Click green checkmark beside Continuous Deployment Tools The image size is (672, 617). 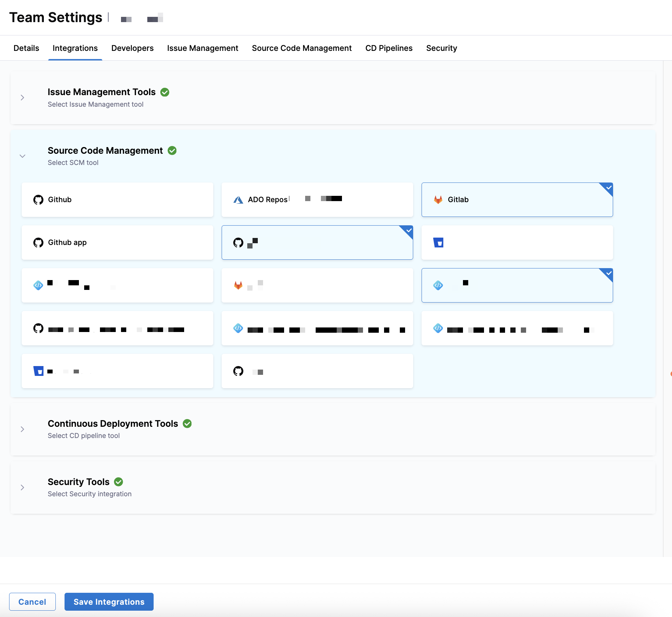(187, 424)
